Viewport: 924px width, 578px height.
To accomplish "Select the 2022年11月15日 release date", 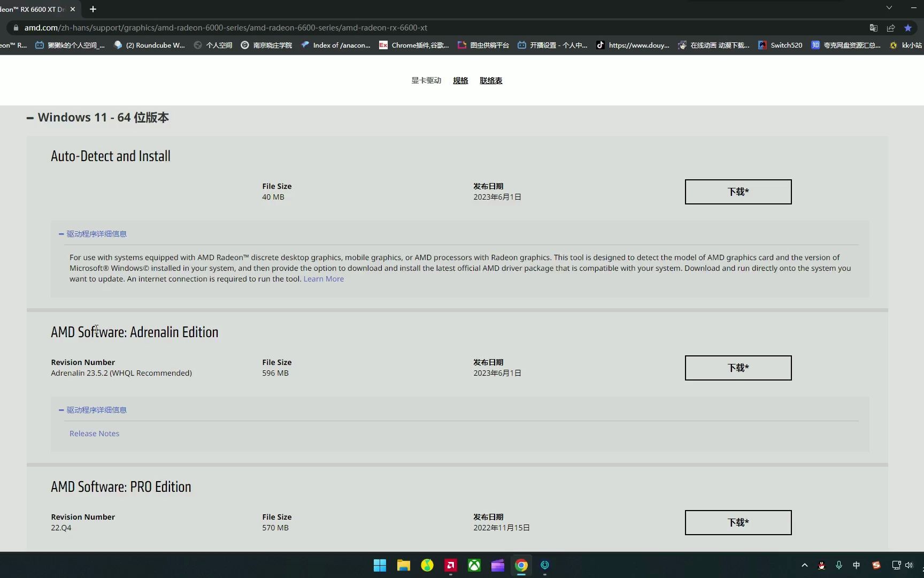I will point(501,528).
